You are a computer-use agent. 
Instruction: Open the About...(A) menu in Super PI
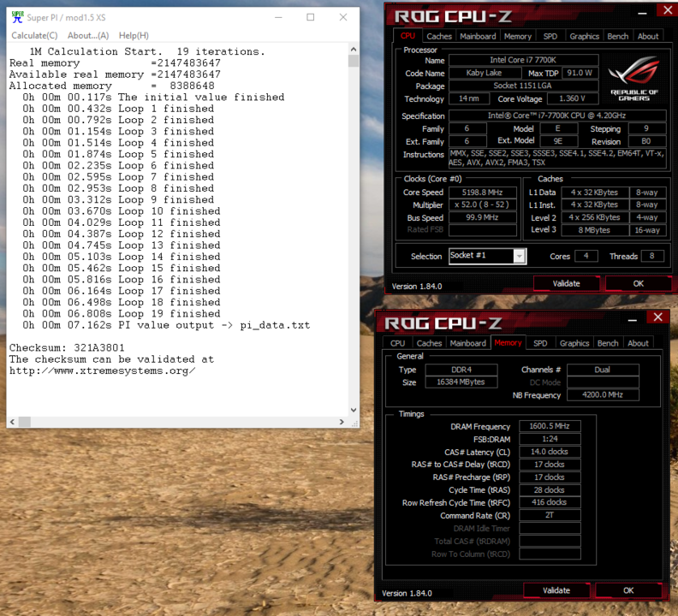pos(88,35)
